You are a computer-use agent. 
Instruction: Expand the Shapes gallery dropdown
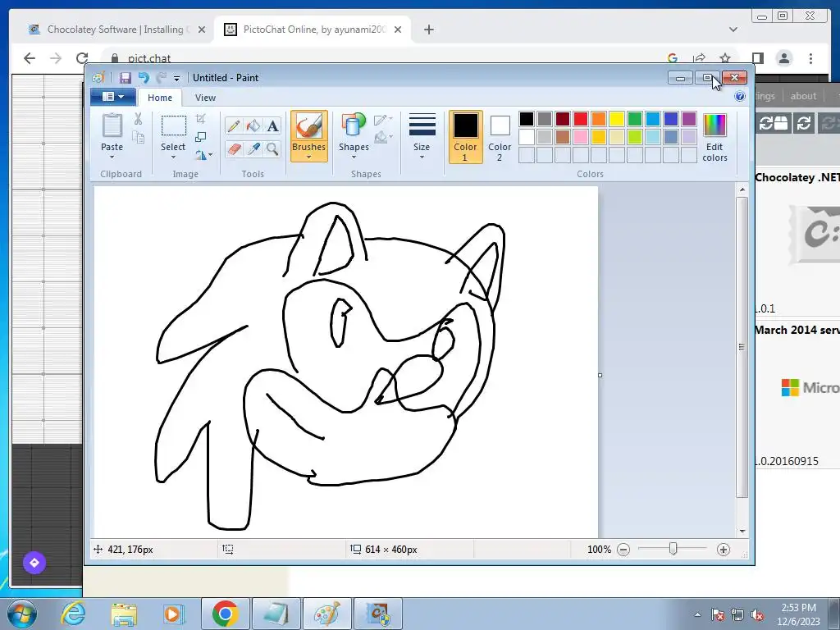pyautogui.click(x=354, y=157)
